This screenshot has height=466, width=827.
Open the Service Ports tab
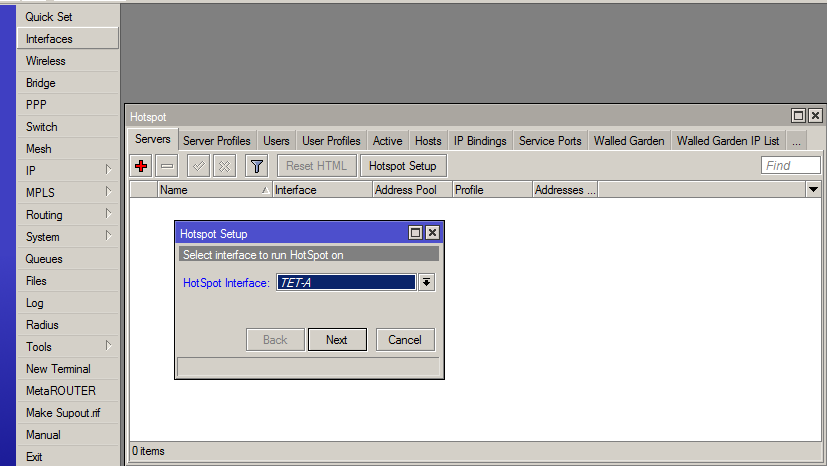pos(550,141)
